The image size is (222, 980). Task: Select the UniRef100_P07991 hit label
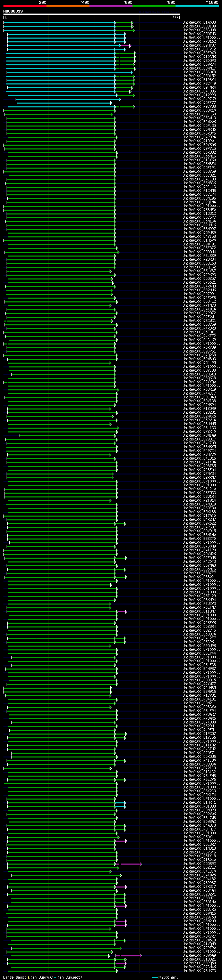click(x=199, y=294)
